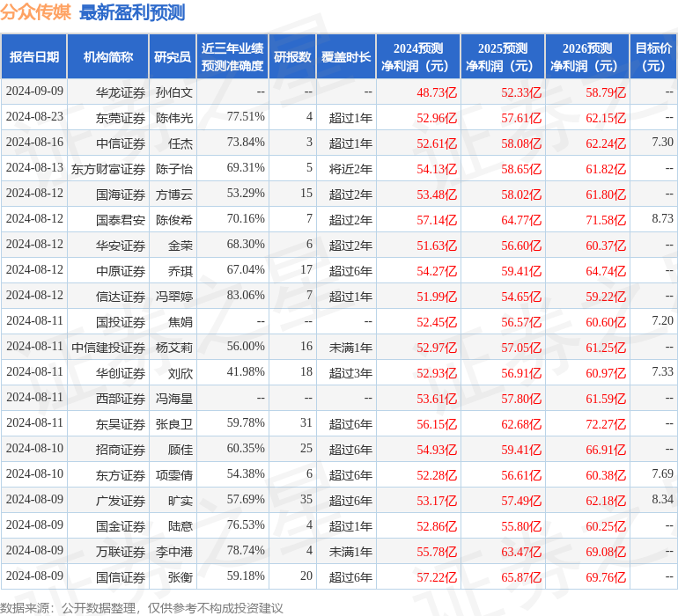
Task: Click the target price 7.69
Action: [x=662, y=473]
